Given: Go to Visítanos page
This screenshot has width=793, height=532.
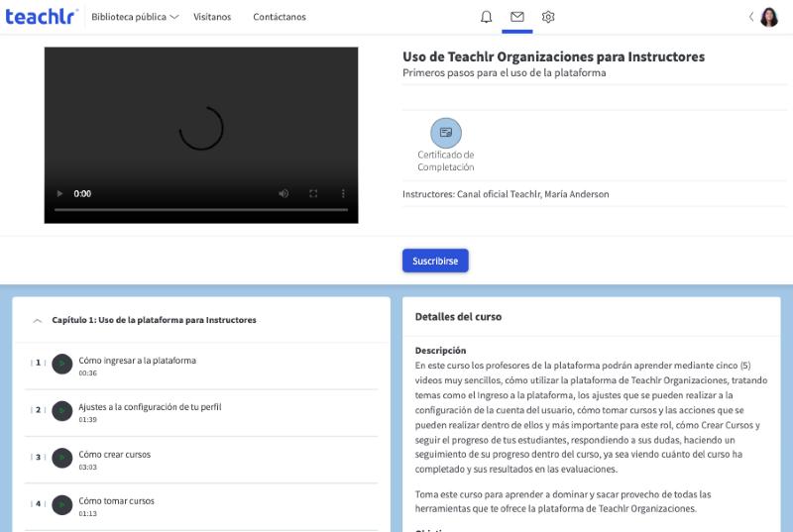Looking at the screenshot, I should coord(212,17).
